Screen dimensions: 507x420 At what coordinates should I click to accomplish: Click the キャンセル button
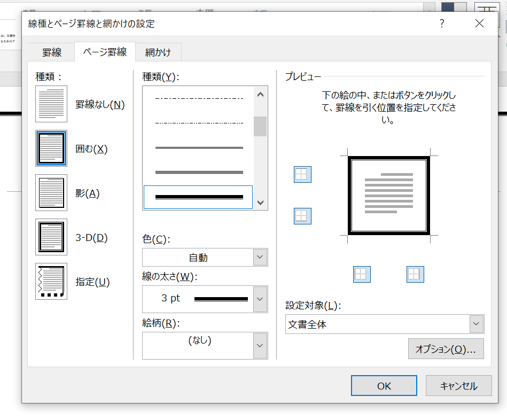tap(459, 386)
